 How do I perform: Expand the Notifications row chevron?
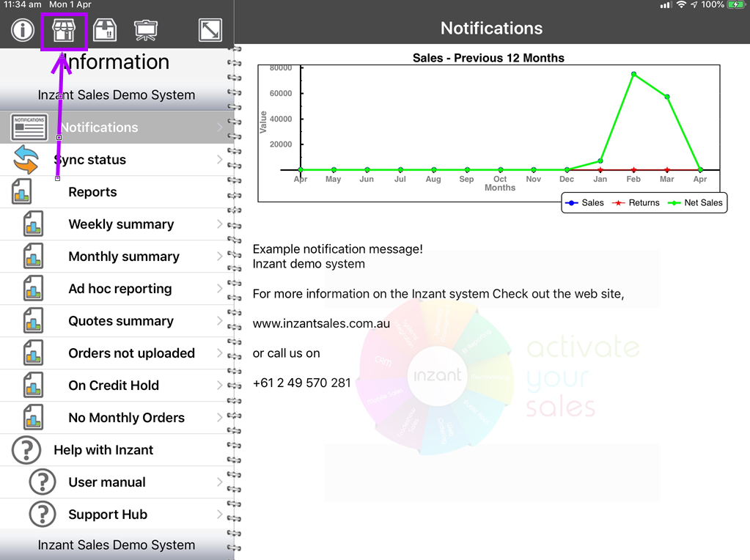tap(219, 128)
